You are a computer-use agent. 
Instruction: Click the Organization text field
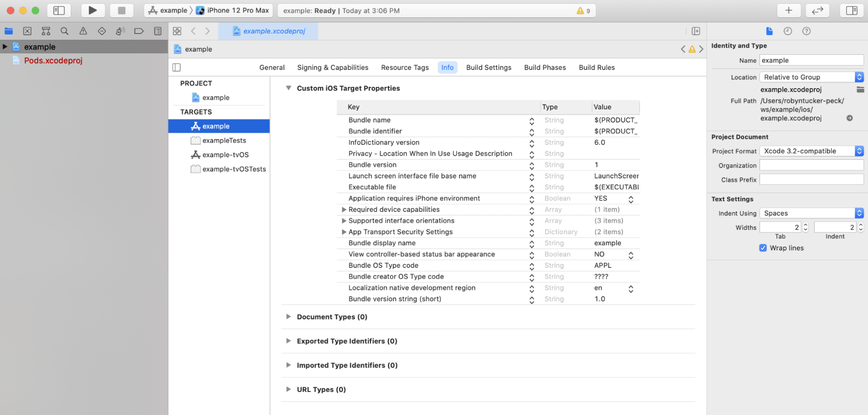(x=812, y=165)
